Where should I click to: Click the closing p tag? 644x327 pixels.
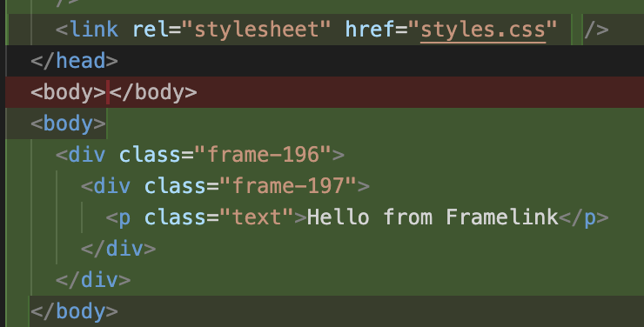584,217
